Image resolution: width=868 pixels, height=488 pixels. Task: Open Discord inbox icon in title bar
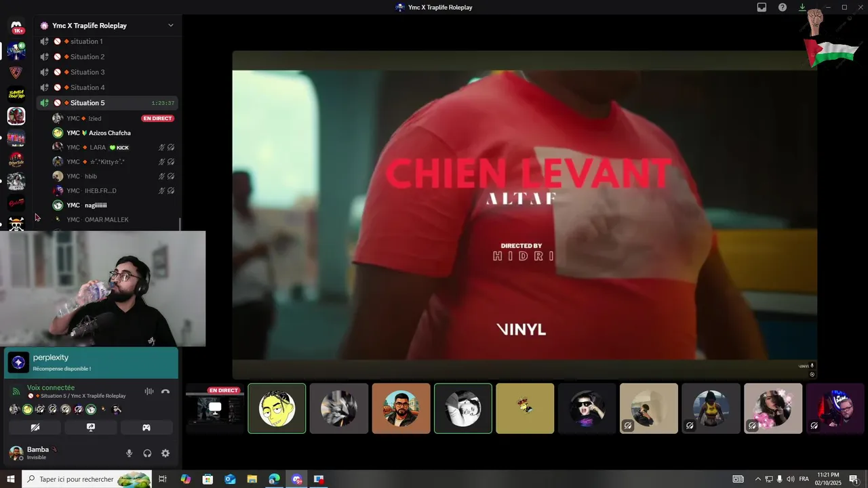(762, 7)
